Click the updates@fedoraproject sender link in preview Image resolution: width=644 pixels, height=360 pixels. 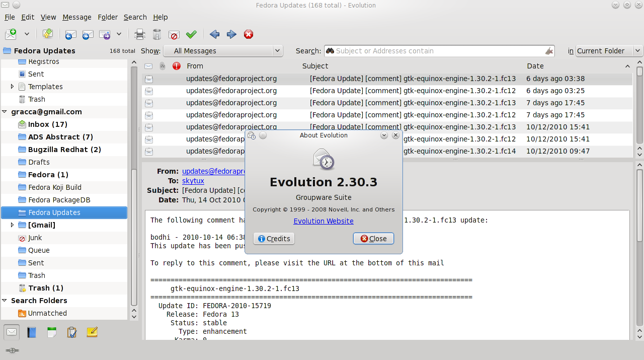coord(213,171)
